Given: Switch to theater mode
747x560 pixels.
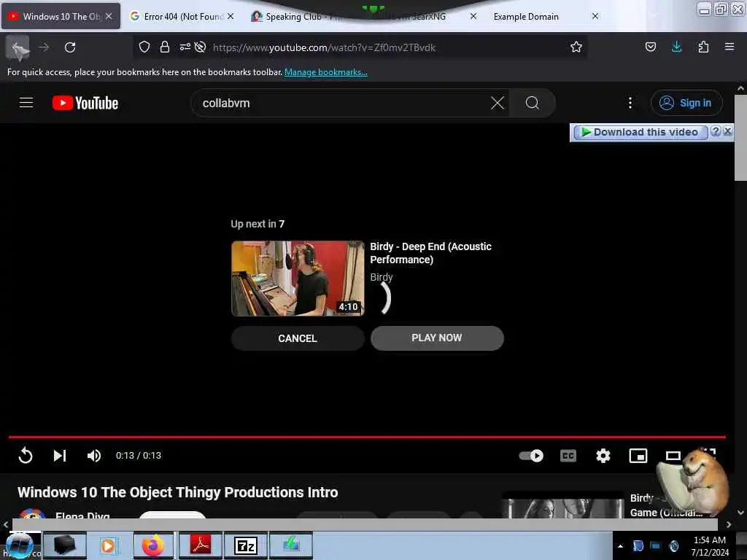Looking at the screenshot, I should 673,456.
